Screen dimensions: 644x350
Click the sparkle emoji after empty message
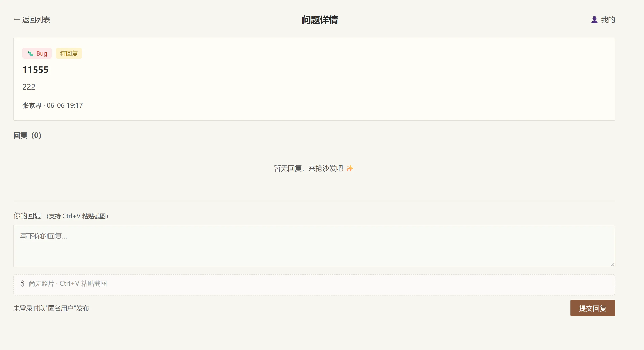(350, 168)
